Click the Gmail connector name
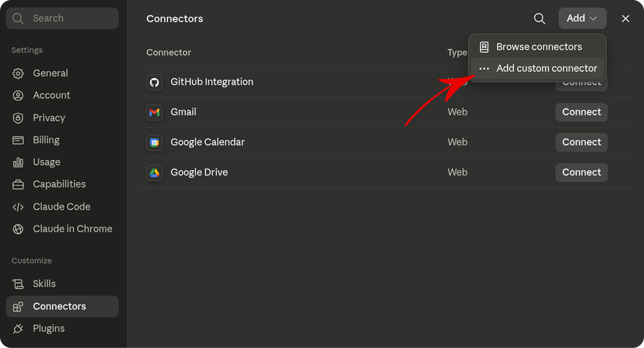The width and height of the screenshot is (644, 348). [x=183, y=112]
